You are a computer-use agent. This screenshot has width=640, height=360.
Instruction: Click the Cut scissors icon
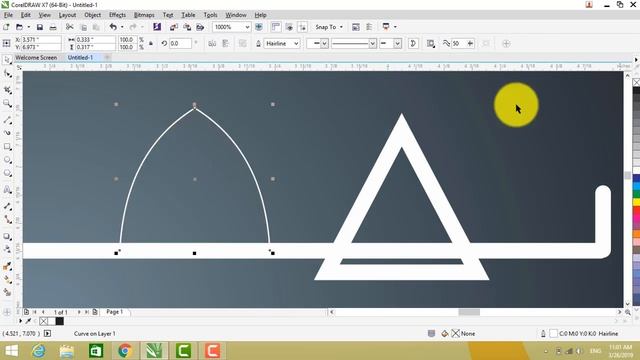[x=70, y=27]
